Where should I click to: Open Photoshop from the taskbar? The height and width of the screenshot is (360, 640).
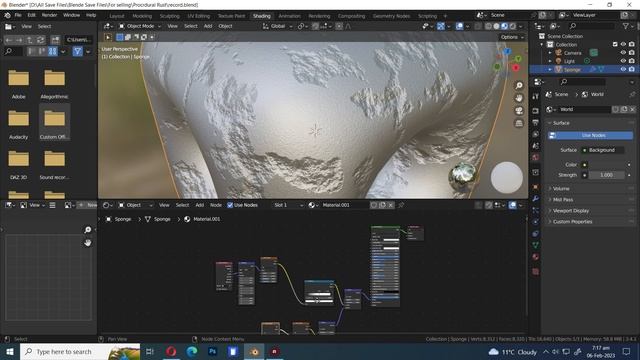click(x=212, y=351)
